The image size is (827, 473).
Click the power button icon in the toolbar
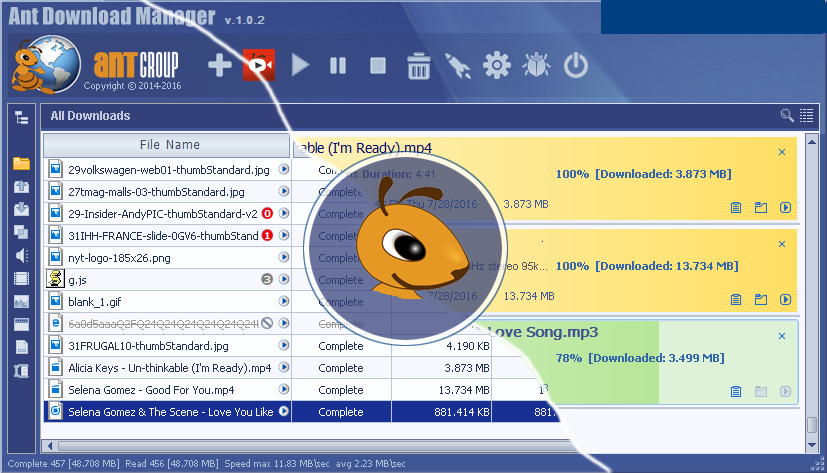pyautogui.click(x=575, y=65)
